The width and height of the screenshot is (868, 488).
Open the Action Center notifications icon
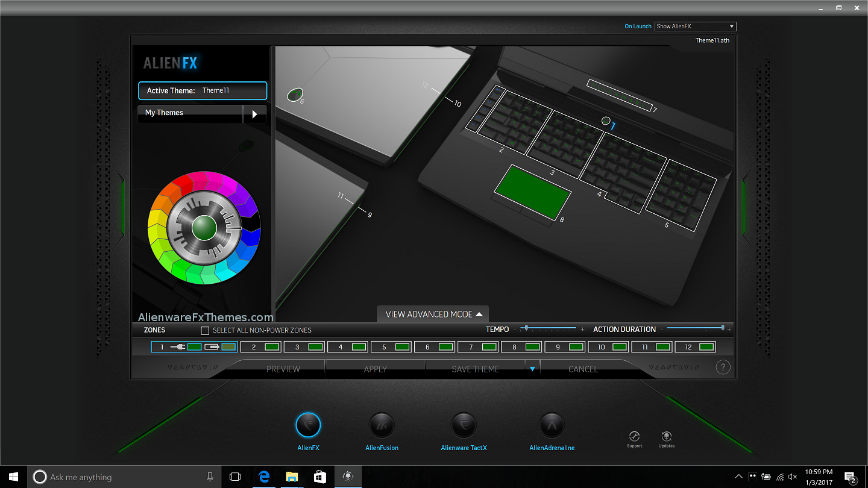[850, 477]
